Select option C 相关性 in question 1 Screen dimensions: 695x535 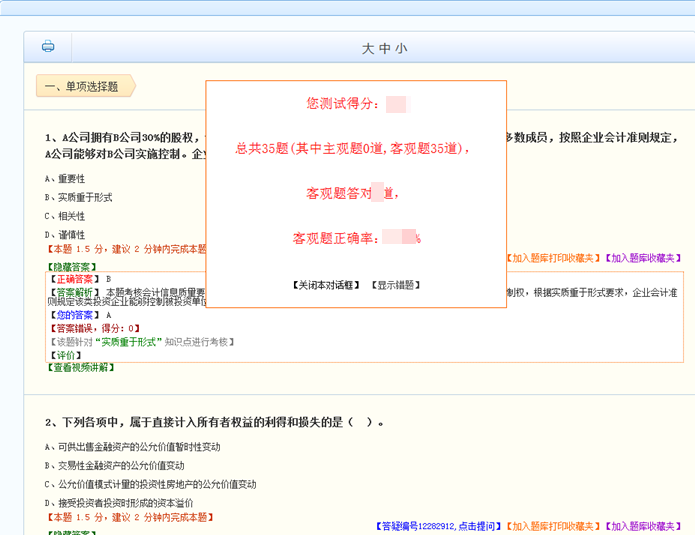pyautogui.click(x=65, y=216)
